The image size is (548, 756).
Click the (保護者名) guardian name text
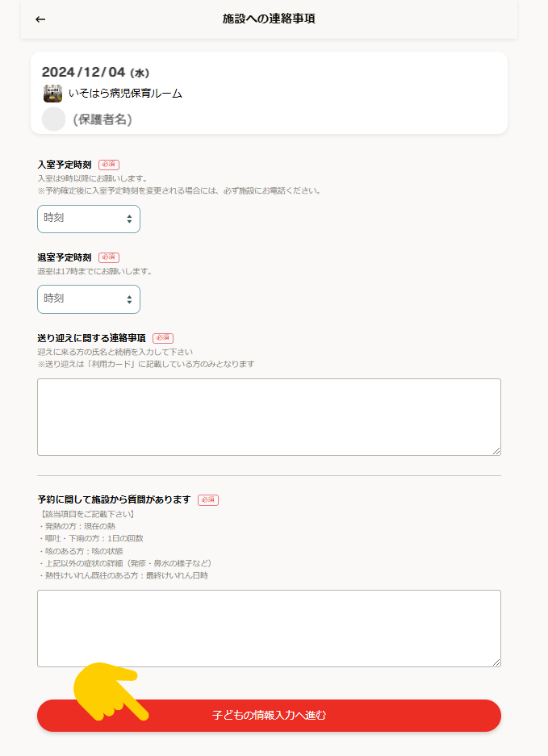click(102, 119)
